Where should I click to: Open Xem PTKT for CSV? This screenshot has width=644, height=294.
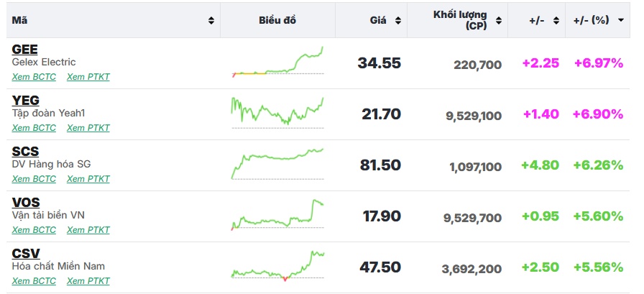[x=88, y=281]
